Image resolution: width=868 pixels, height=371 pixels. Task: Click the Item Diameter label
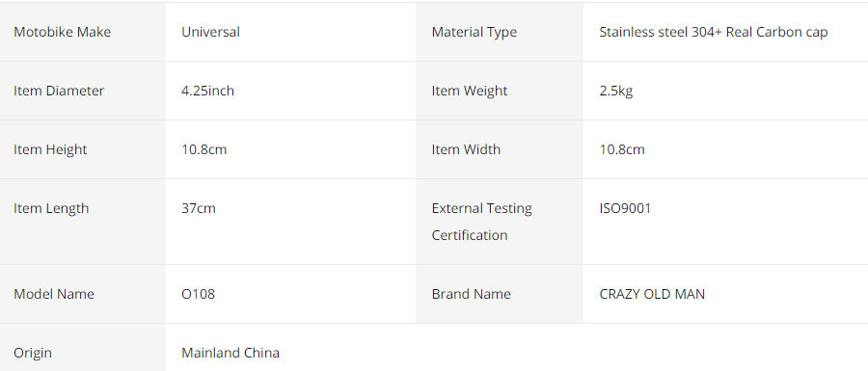point(59,91)
